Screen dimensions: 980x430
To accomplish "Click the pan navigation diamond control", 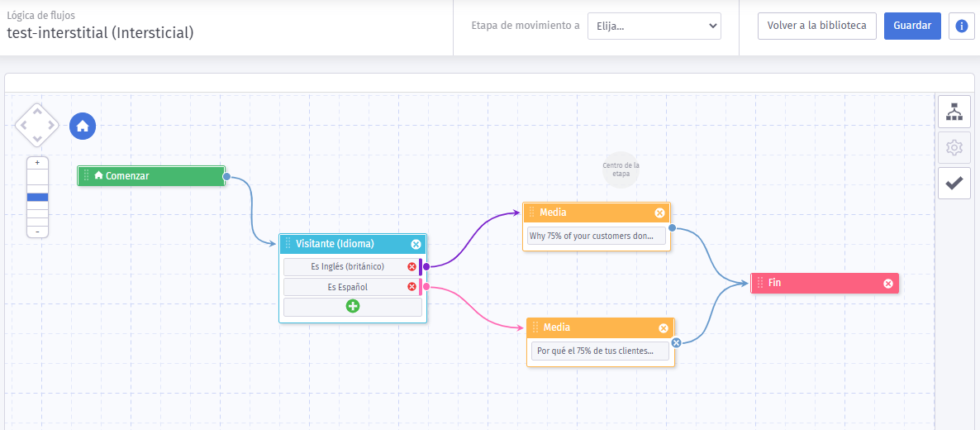I will click(37, 126).
